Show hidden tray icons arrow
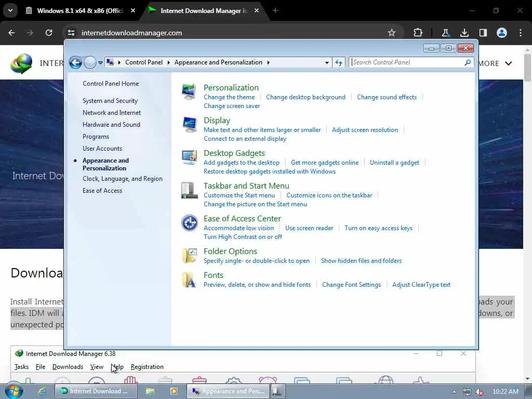The height and width of the screenshot is (399, 532). point(454,392)
